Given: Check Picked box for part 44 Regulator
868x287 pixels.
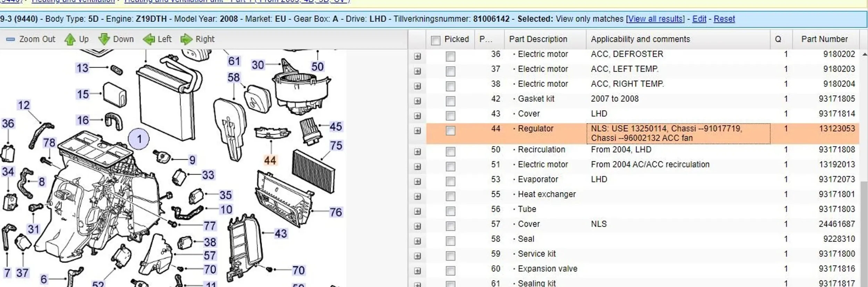Looking at the screenshot, I should (450, 131).
